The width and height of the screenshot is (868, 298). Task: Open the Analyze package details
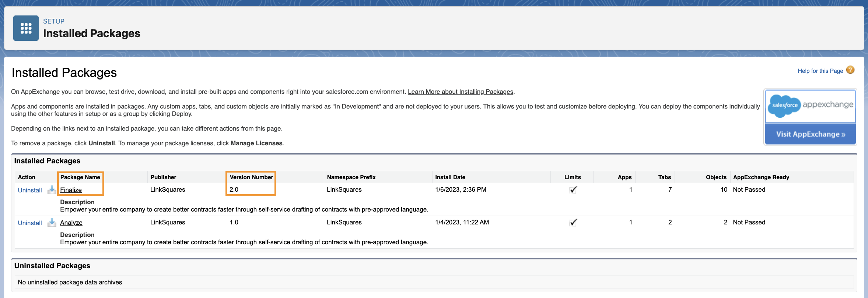pyautogui.click(x=71, y=223)
